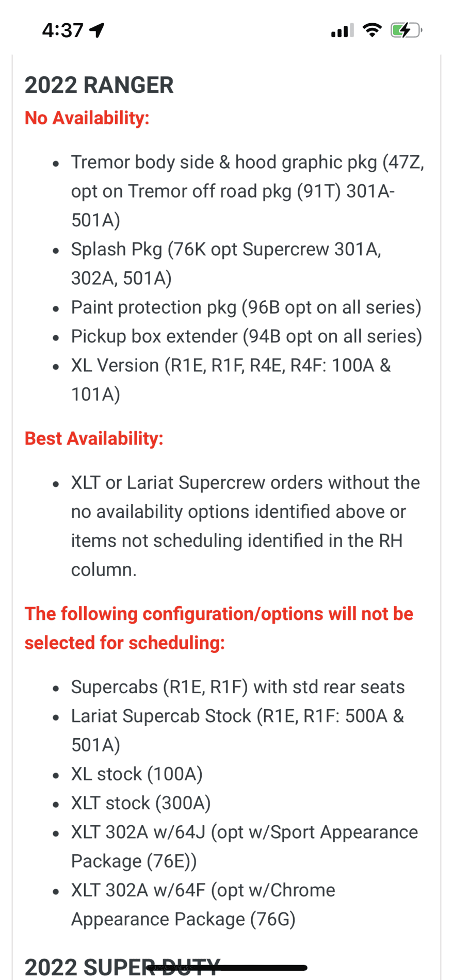453x980 pixels.
Task: Tap the home indicator bar at bottom
Action: pyautogui.click(x=227, y=968)
